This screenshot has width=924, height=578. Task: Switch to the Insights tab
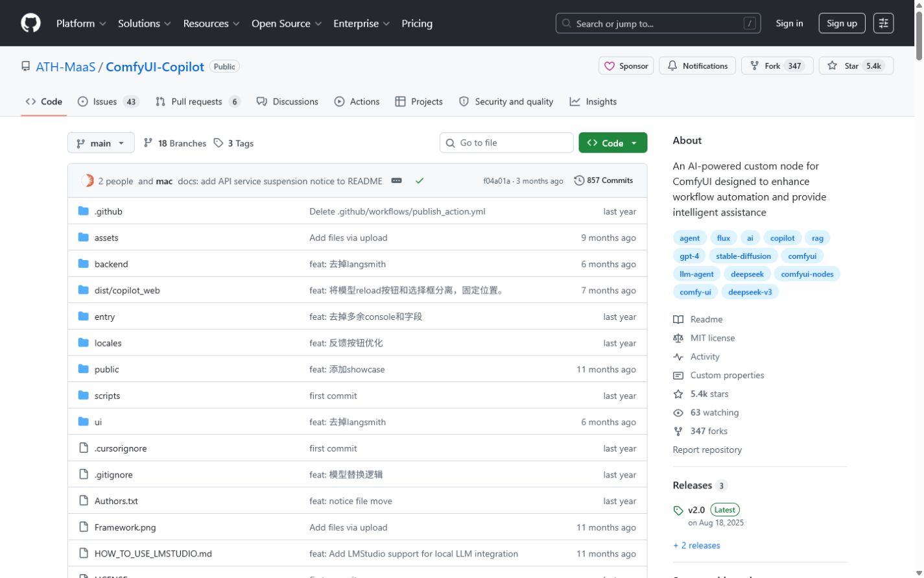point(593,101)
